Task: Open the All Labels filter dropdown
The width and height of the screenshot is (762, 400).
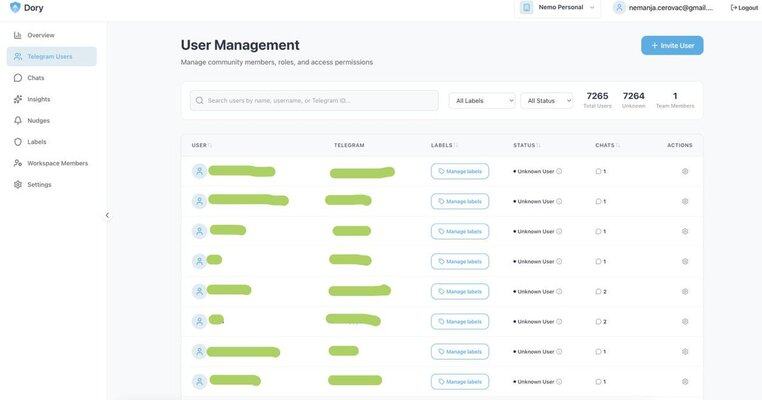Action: [x=482, y=100]
